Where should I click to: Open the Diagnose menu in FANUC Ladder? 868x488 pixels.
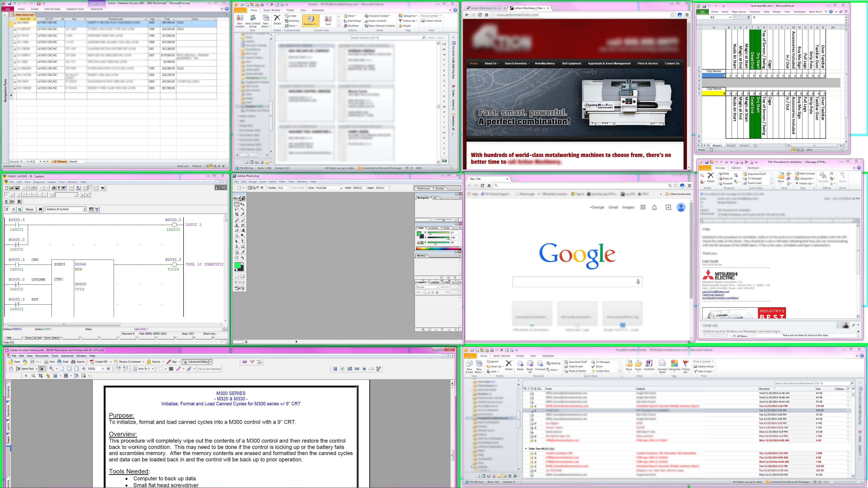coord(39,182)
